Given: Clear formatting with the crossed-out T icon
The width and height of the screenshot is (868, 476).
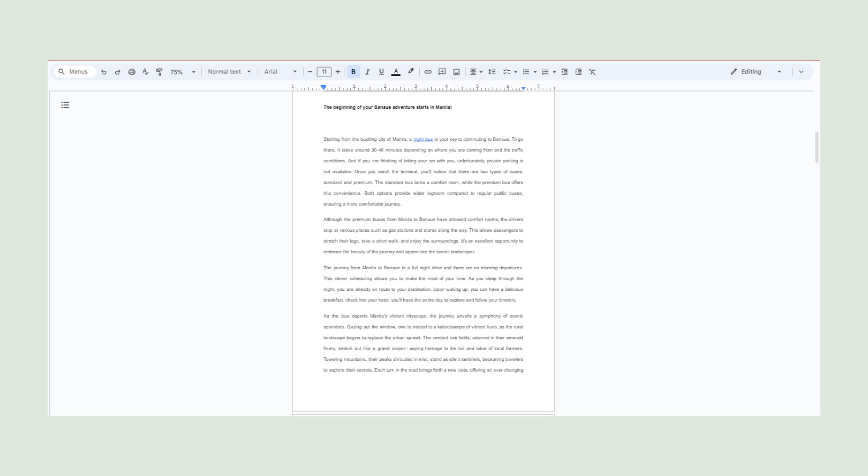Looking at the screenshot, I should pyautogui.click(x=593, y=72).
